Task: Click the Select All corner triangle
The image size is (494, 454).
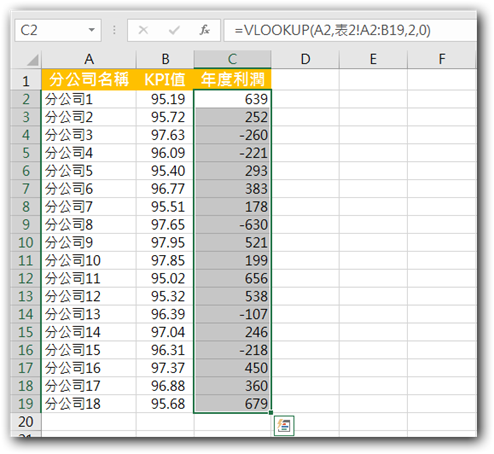Action: tap(32, 60)
